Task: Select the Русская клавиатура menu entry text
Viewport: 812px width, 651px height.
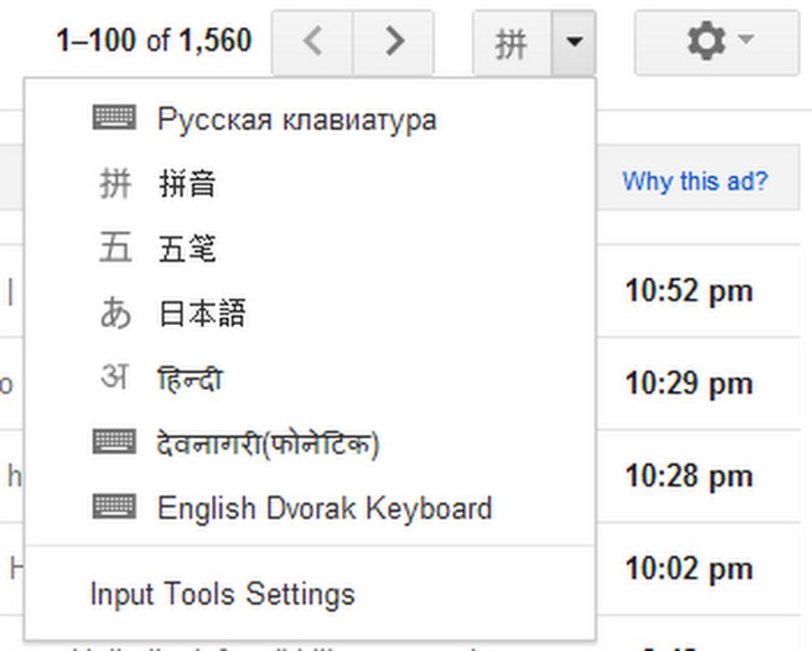Action: (x=297, y=119)
